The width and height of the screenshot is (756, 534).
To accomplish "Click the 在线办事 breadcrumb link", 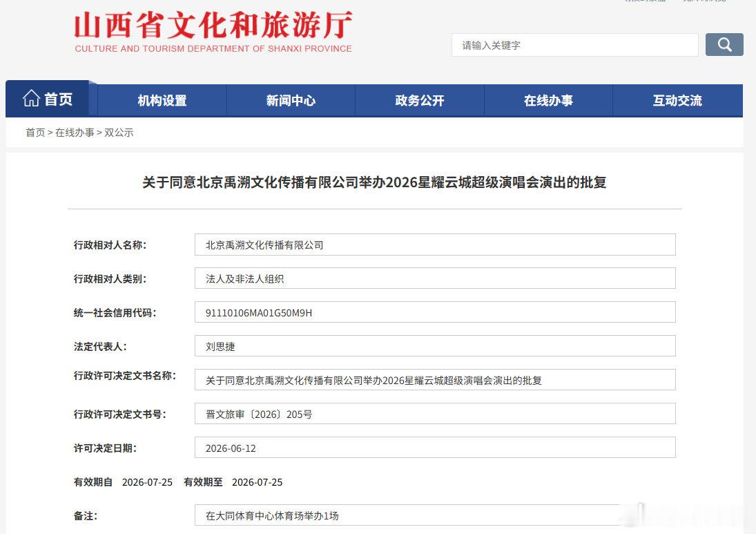I will [x=75, y=132].
